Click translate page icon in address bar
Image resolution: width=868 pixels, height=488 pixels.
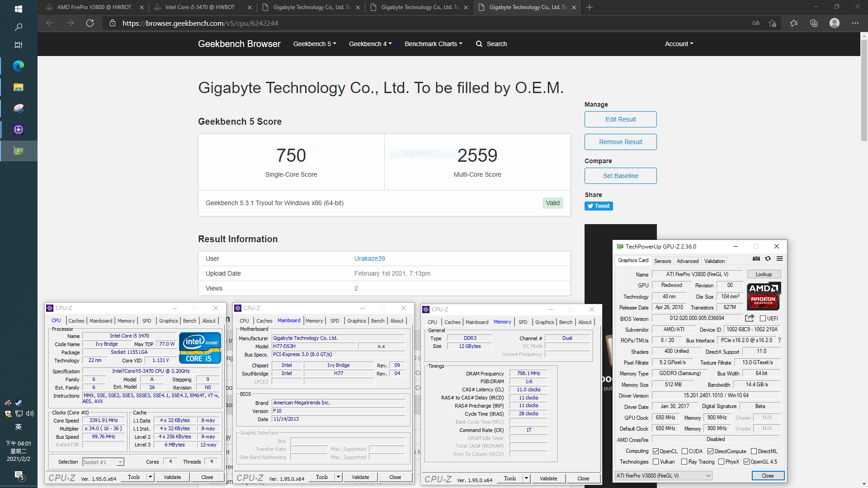pyautogui.click(x=756, y=23)
